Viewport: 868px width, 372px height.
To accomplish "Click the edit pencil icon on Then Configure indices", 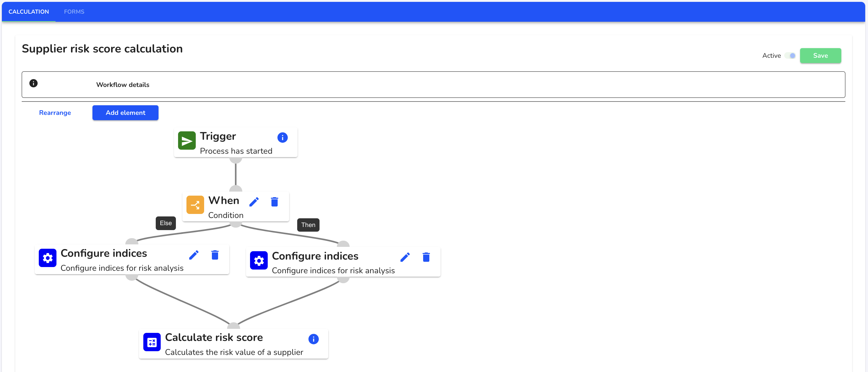I will pyautogui.click(x=406, y=256).
